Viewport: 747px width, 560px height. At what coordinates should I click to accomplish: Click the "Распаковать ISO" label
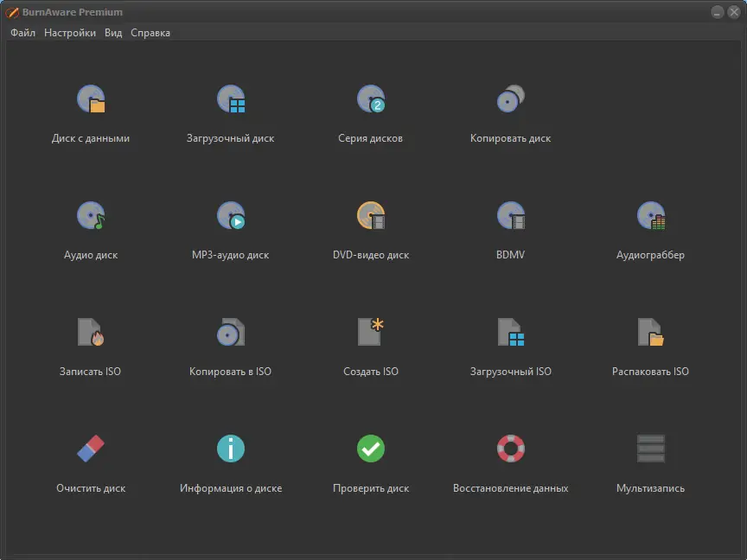pyautogui.click(x=651, y=372)
